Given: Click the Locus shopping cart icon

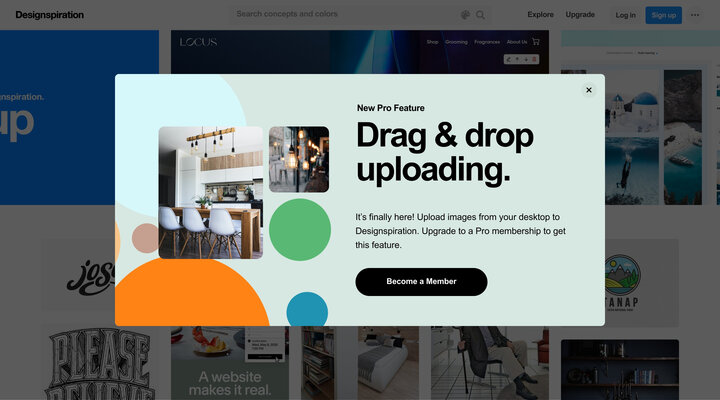Looking at the screenshot, I should (x=536, y=42).
